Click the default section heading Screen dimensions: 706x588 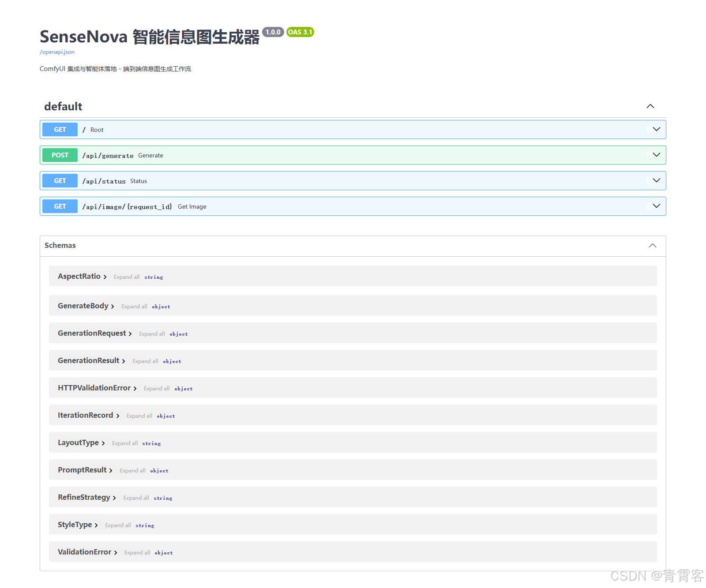tap(63, 106)
